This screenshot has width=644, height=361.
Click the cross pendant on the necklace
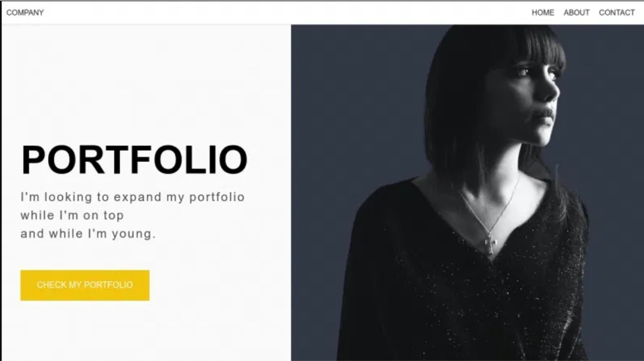489,243
